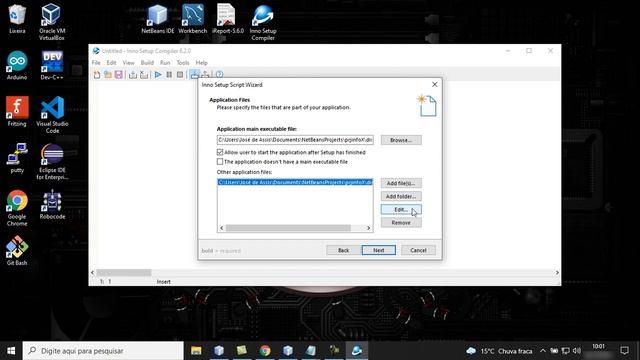This screenshot has height=360, width=640.
Task: Click the editor window's left scroll arrow
Action: tap(93, 273)
